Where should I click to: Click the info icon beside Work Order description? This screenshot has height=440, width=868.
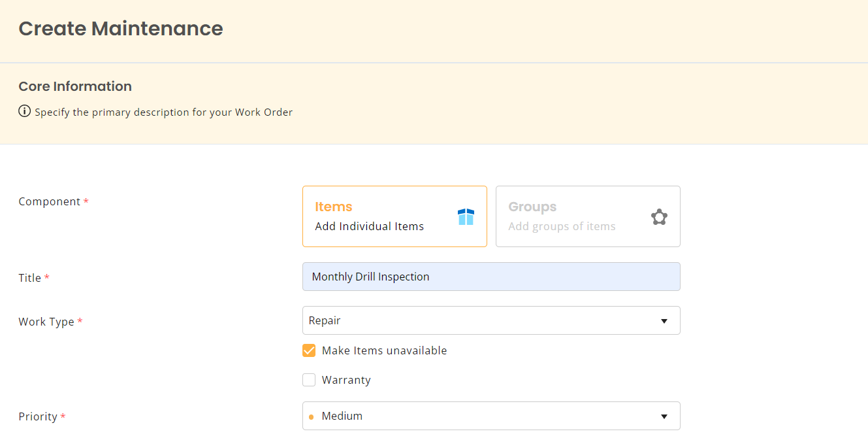click(25, 112)
